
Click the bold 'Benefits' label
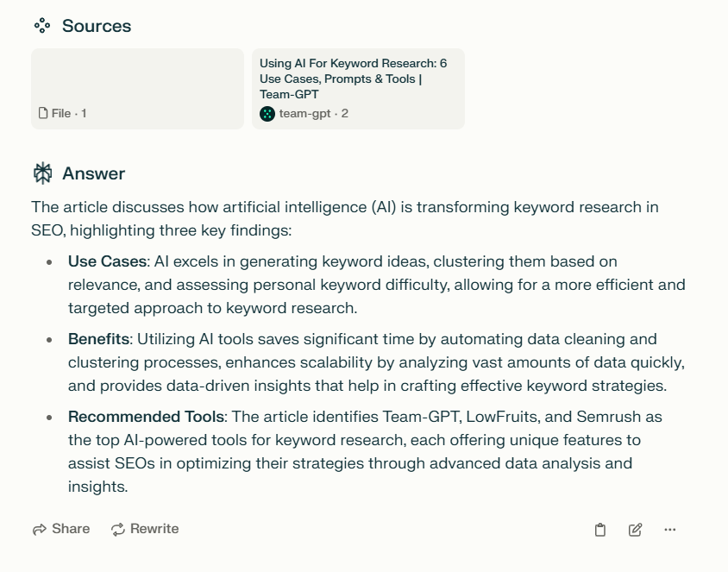tap(98, 339)
